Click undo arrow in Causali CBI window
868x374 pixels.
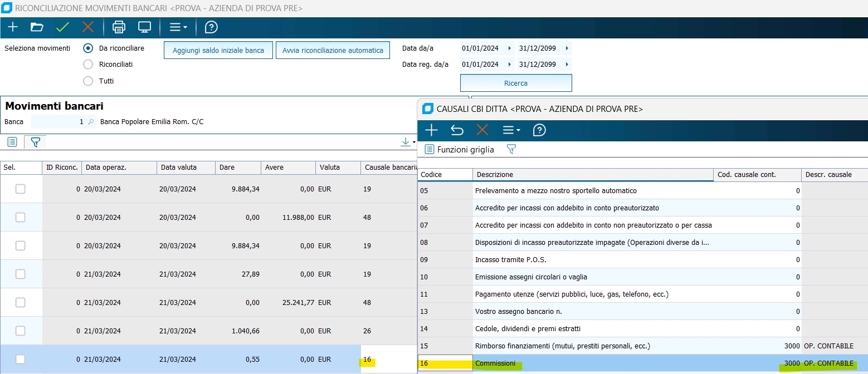click(x=457, y=130)
